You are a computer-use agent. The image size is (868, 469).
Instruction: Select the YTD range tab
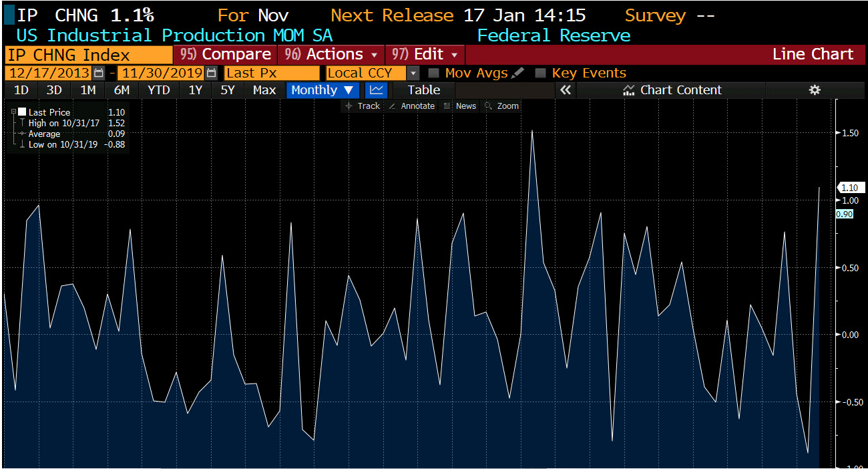point(159,90)
